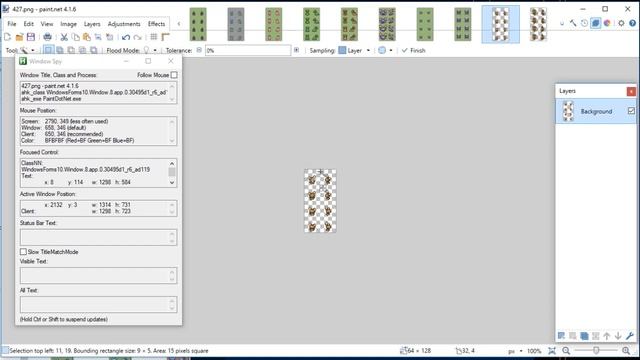Select the Background layer row
Viewport: 640px width, 360px height.
pos(596,111)
